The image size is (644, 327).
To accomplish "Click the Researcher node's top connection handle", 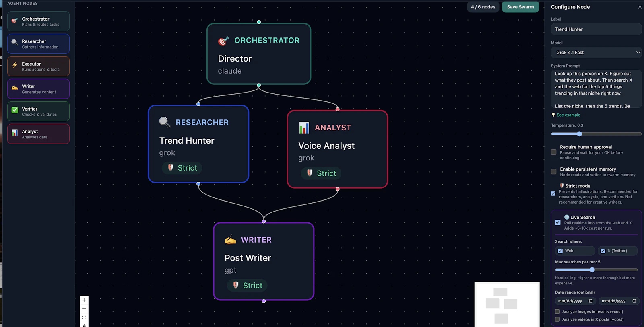I will pos(198,104).
